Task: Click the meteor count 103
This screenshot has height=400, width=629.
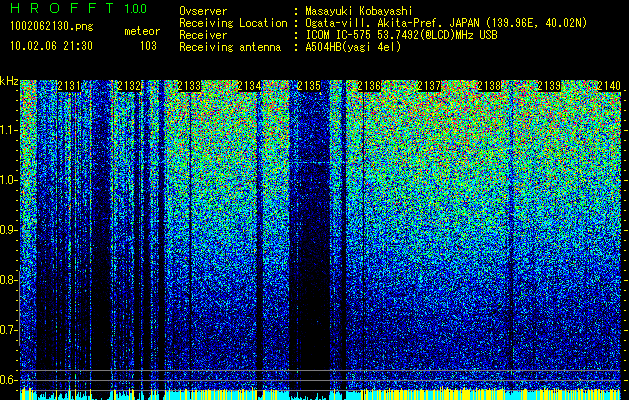Action: tap(148, 46)
